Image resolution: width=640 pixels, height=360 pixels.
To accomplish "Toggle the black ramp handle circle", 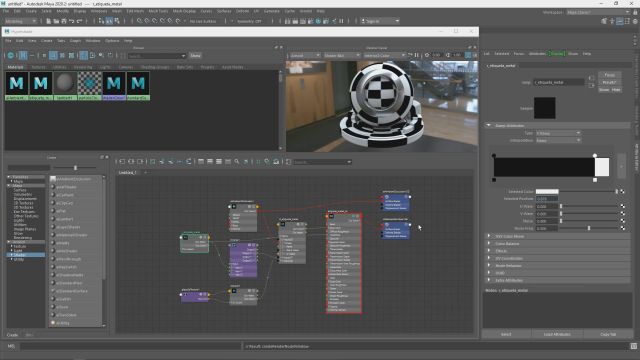I will click(494, 156).
